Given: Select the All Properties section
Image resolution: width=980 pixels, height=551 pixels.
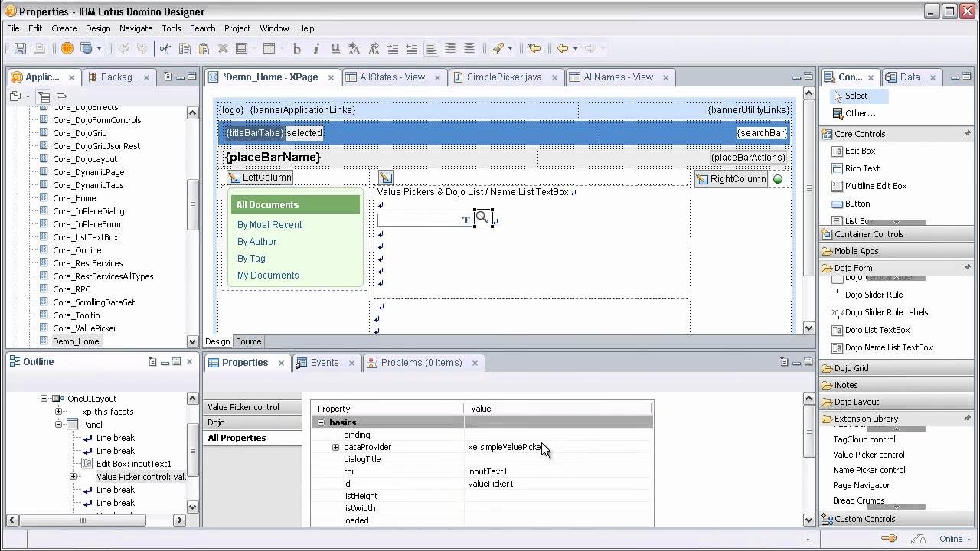Looking at the screenshot, I should [x=252, y=438].
